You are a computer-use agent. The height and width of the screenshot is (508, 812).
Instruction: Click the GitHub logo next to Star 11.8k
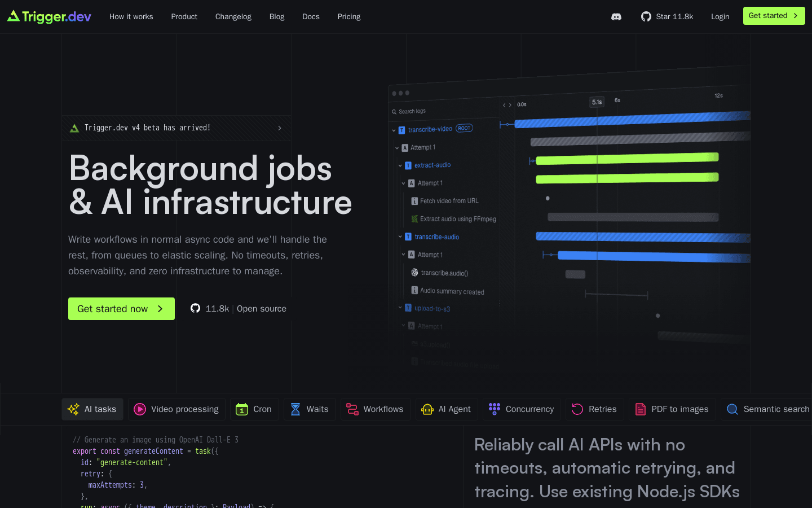pos(646,16)
